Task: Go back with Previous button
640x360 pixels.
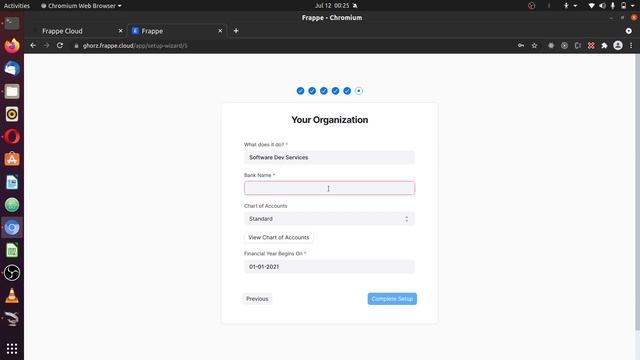Action: pos(257,299)
